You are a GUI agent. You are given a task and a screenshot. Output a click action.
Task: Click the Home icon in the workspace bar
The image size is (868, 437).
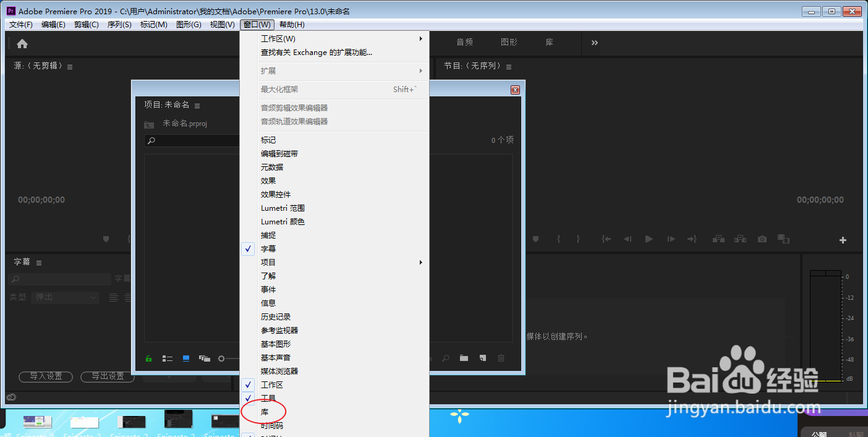[22, 44]
